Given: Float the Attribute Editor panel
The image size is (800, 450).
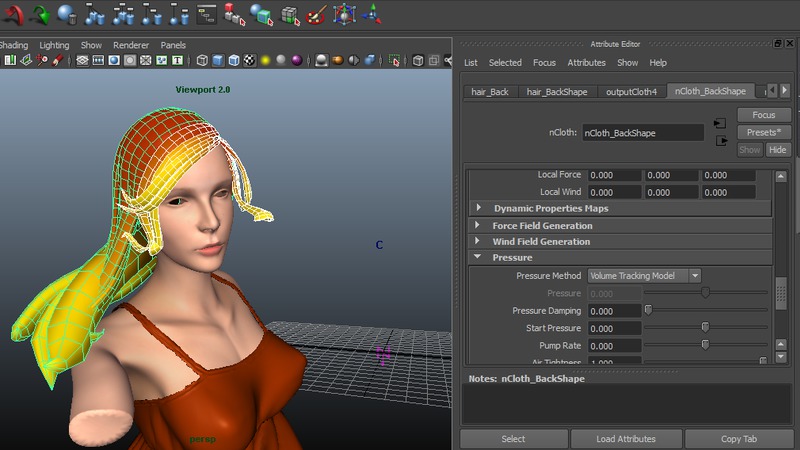Looking at the screenshot, I should coord(778,44).
